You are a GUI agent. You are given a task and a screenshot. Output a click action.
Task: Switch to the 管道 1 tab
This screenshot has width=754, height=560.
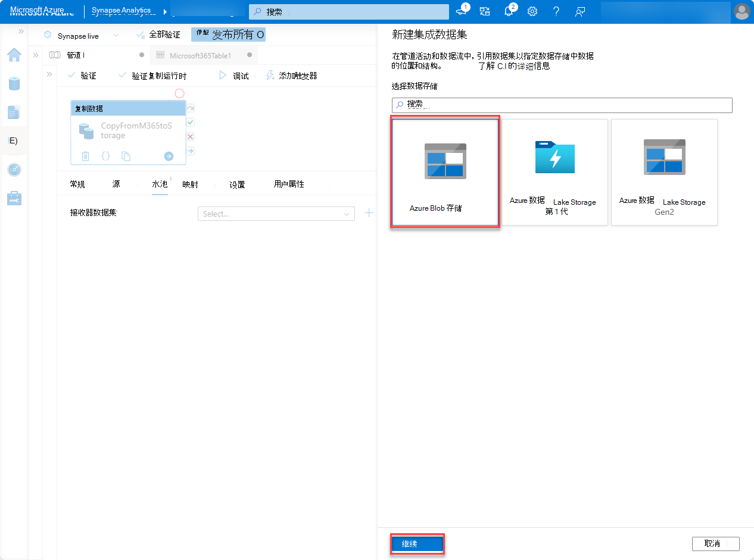point(98,55)
